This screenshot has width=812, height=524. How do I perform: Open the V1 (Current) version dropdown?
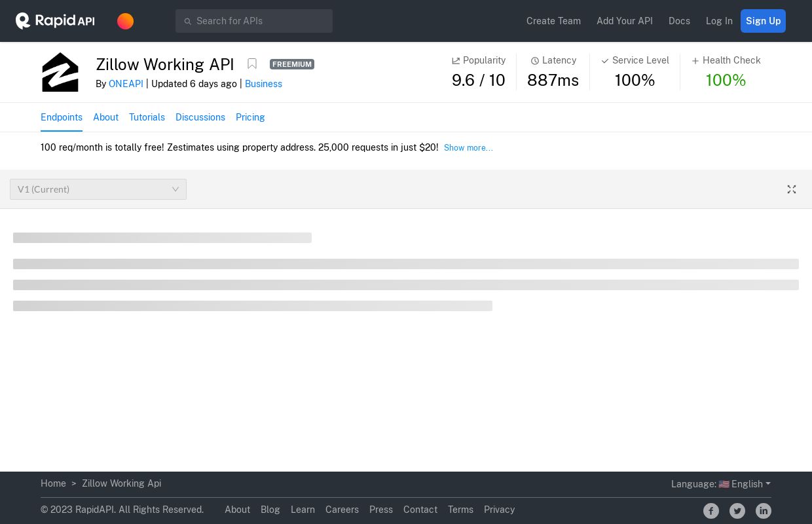tap(98, 189)
